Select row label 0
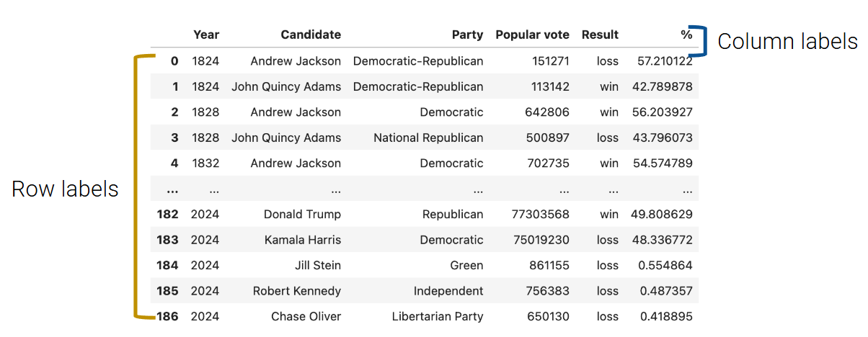Viewport: 868px width, 337px height. tap(174, 61)
